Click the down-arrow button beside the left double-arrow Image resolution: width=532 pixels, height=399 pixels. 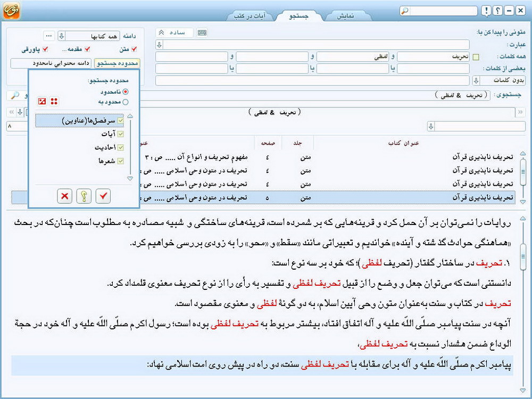(x=20, y=112)
